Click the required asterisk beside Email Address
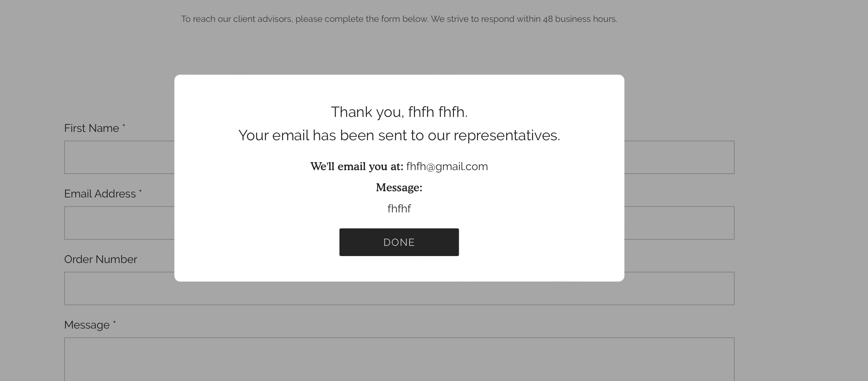 [x=140, y=192]
